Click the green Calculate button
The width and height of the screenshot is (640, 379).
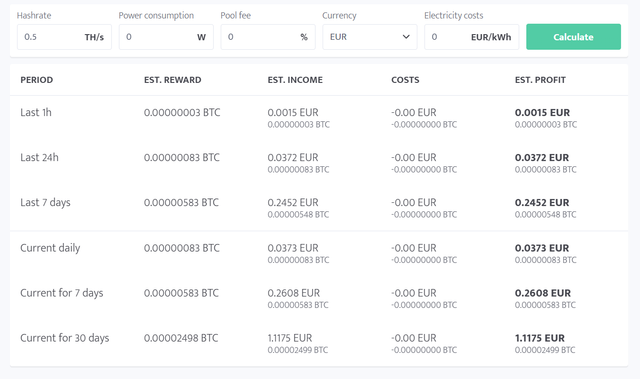573,37
